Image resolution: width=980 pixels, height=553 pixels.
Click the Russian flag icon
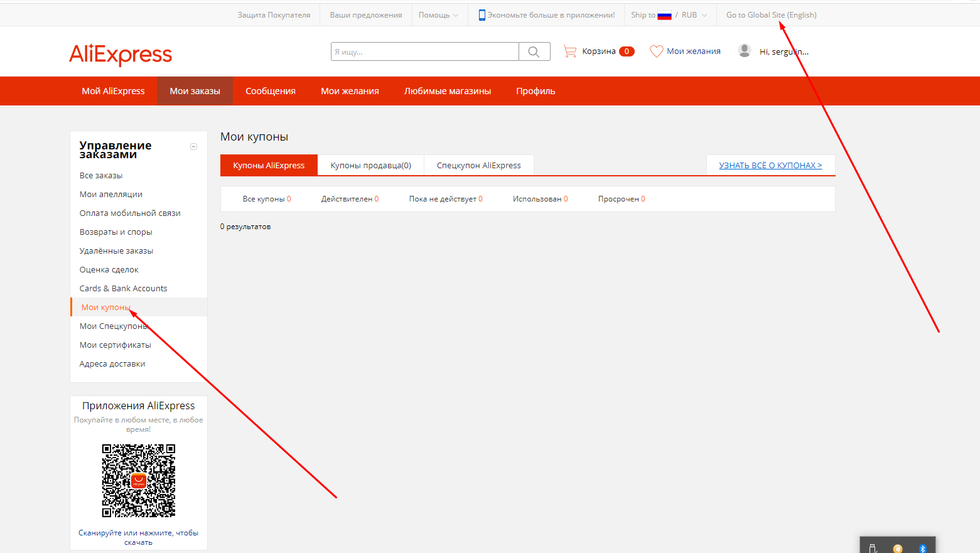pos(664,16)
